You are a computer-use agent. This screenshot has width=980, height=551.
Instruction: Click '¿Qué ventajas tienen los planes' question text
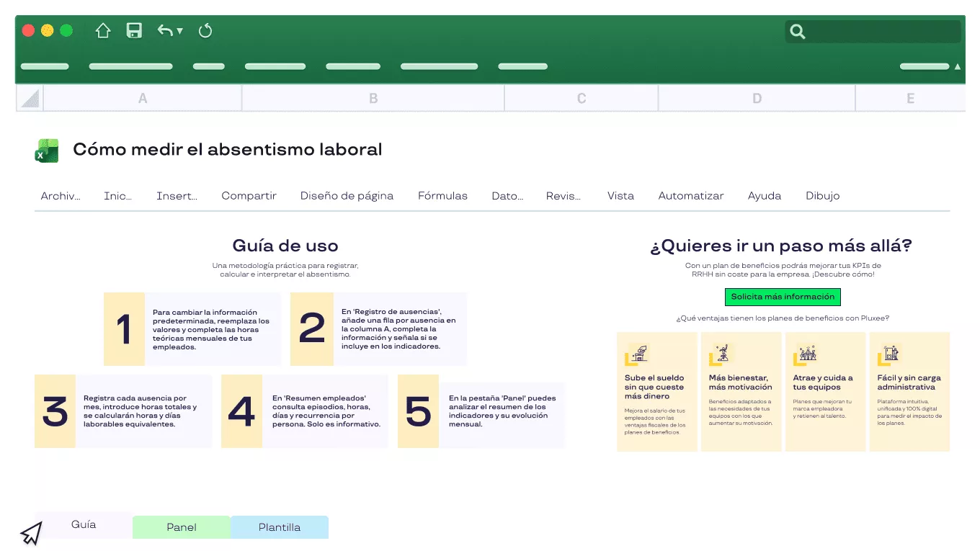(x=783, y=318)
